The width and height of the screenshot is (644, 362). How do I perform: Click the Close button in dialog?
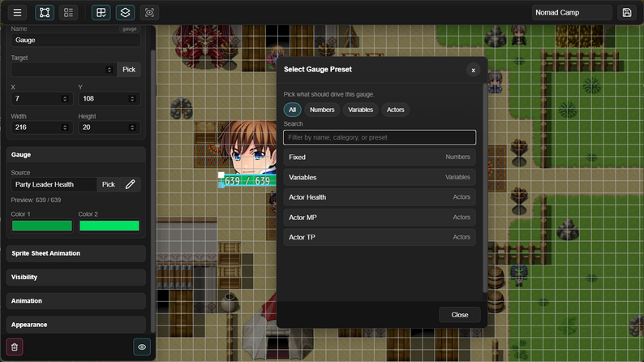coord(460,315)
